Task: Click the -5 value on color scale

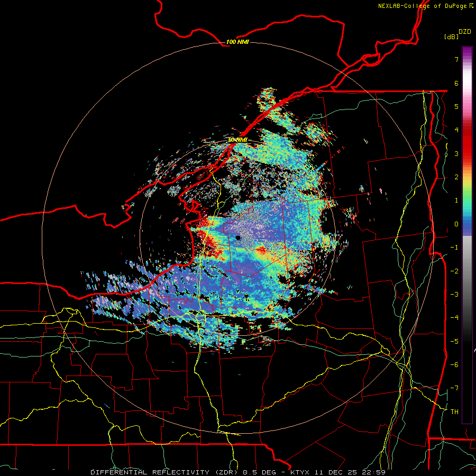Action: coord(454,342)
